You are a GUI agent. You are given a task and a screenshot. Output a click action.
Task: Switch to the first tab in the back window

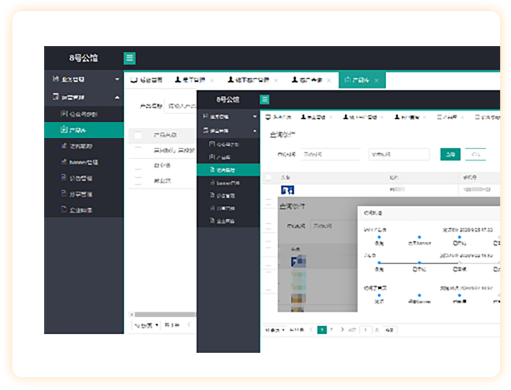click(x=146, y=80)
